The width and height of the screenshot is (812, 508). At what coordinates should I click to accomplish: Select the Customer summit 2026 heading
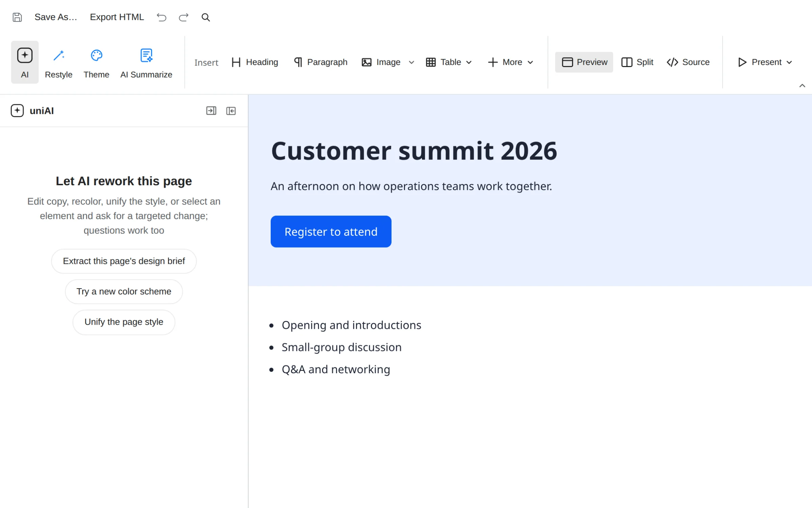(414, 151)
